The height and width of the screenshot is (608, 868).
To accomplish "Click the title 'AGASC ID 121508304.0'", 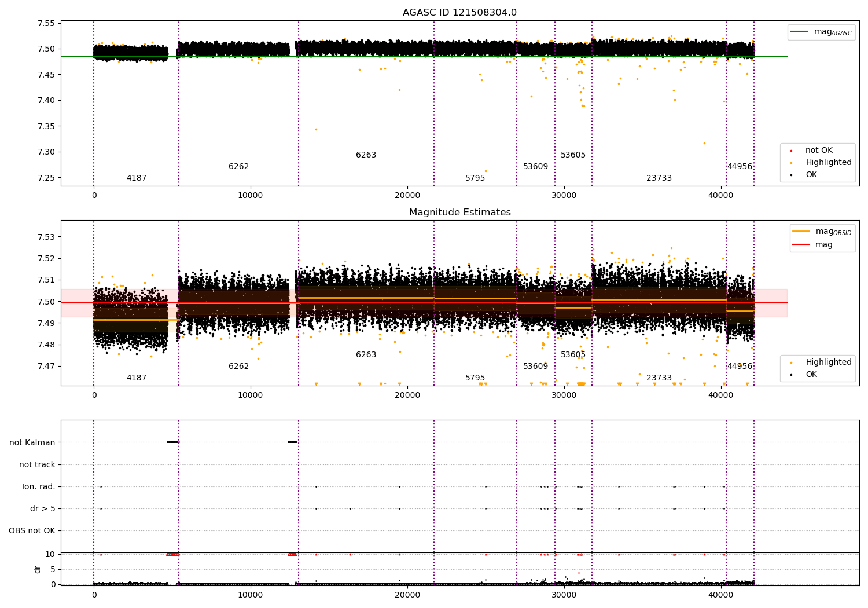I will click(x=459, y=13).
